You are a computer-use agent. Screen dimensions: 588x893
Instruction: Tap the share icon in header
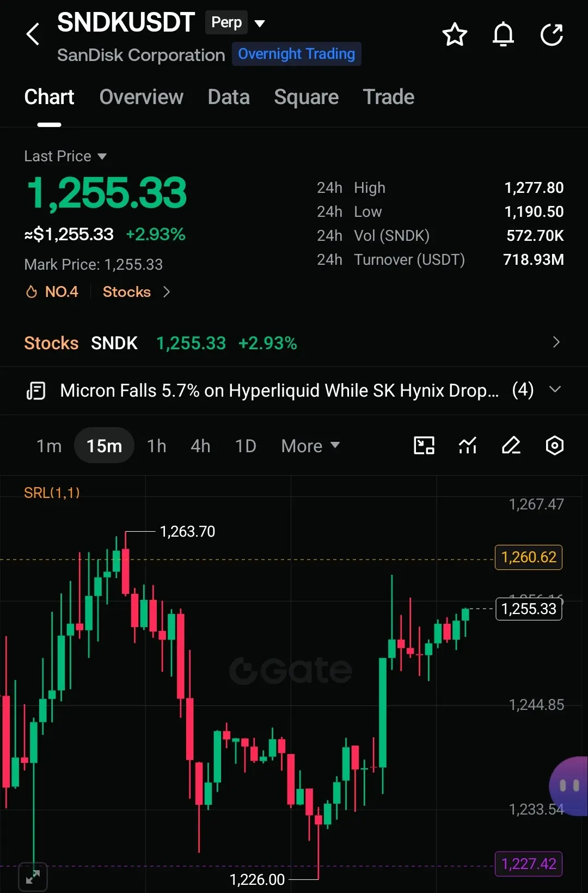click(552, 35)
